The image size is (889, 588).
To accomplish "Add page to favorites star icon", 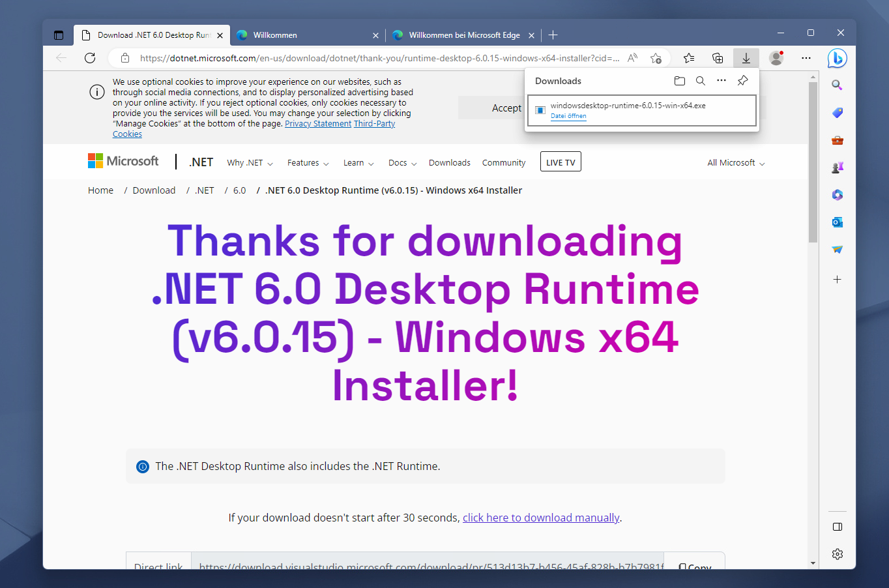I will coord(656,58).
